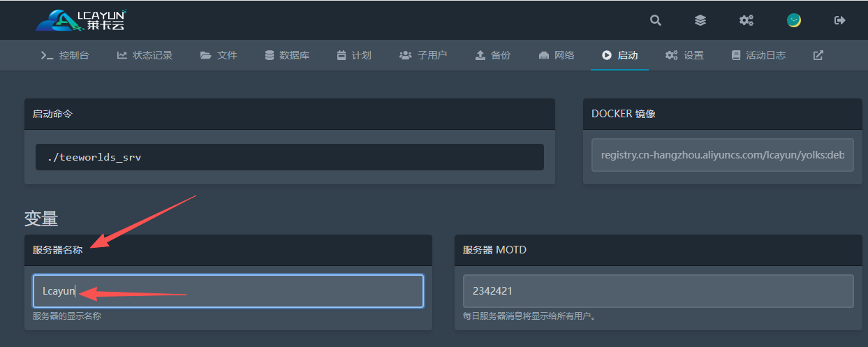Open admin settings gears icon
The width and height of the screenshot is (868, 347).
pyautogui.click(x=746, y=20)
